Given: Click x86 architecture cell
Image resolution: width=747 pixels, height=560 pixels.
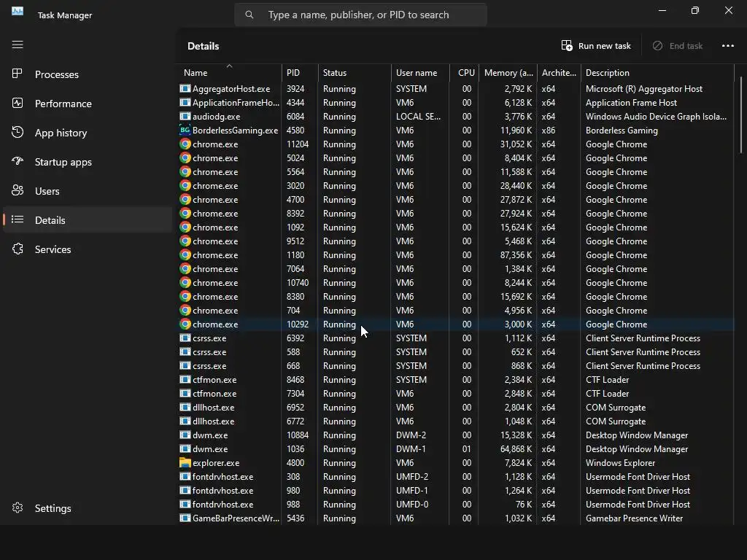Looking at the screenshot, I should point(549,130).
